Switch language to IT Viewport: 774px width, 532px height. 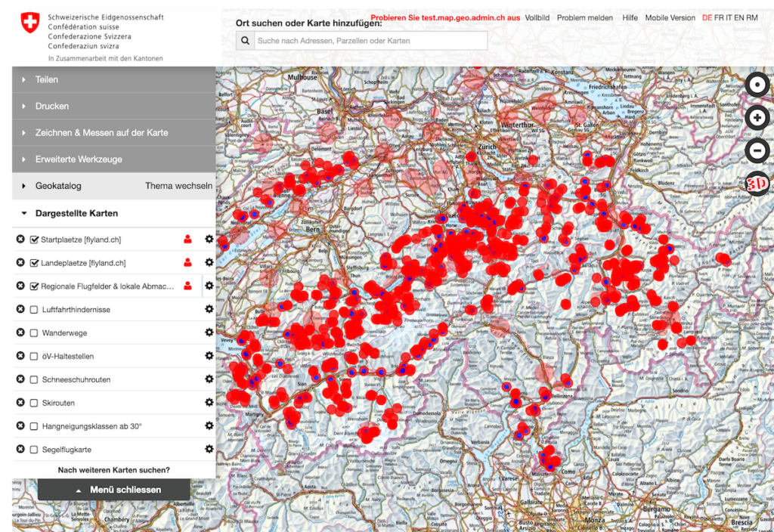pos(729,18)
